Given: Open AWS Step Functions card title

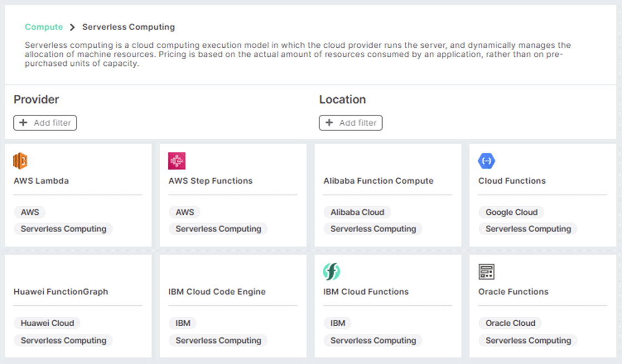Looking at the screenshot, I should 210,181.
